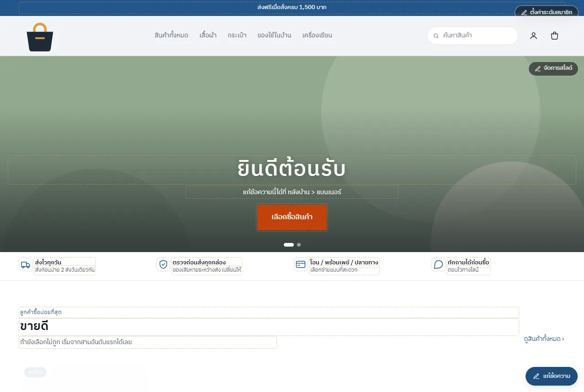Click the credit card payment icon

tap(301, 264)
